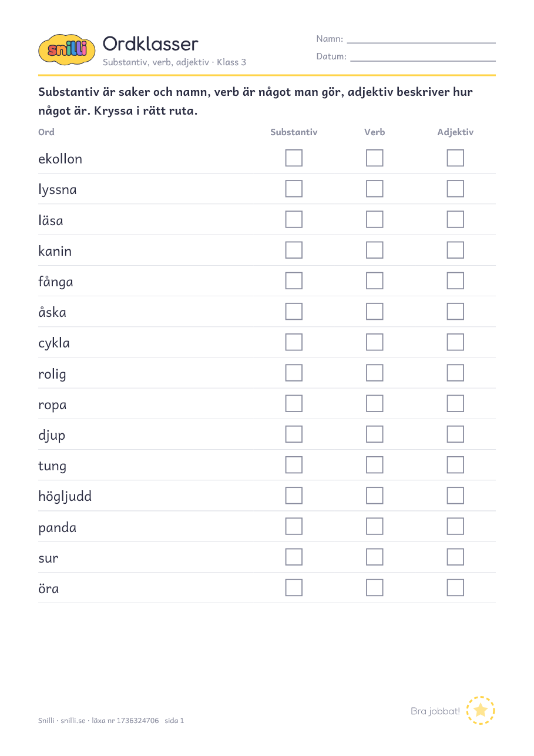Click the Verb column header

tap(374, 132)
